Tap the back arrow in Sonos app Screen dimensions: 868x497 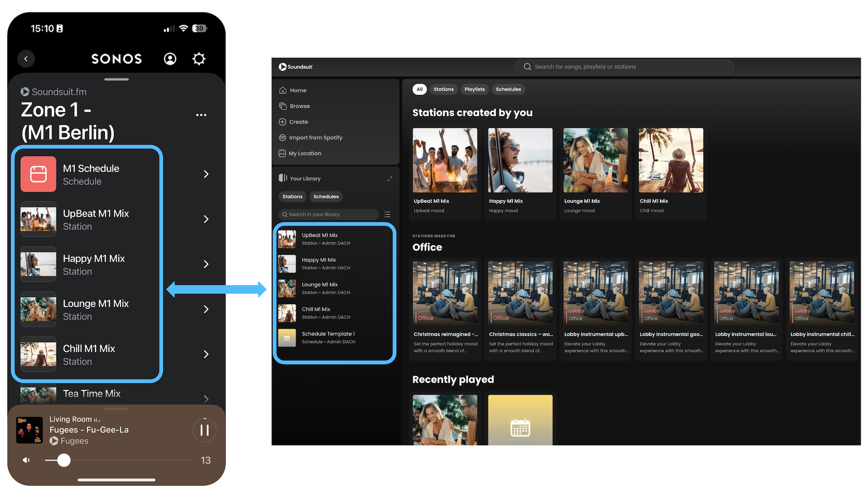[x=26, y=59]
